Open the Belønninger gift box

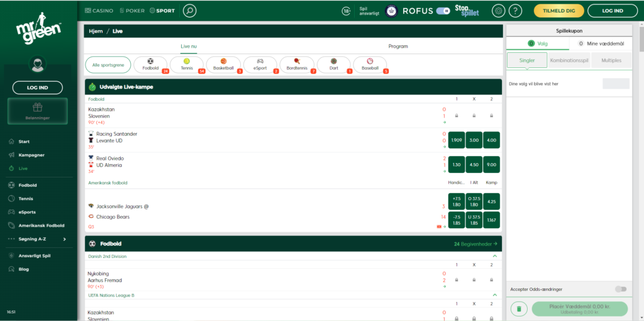(x=38, y=111)
